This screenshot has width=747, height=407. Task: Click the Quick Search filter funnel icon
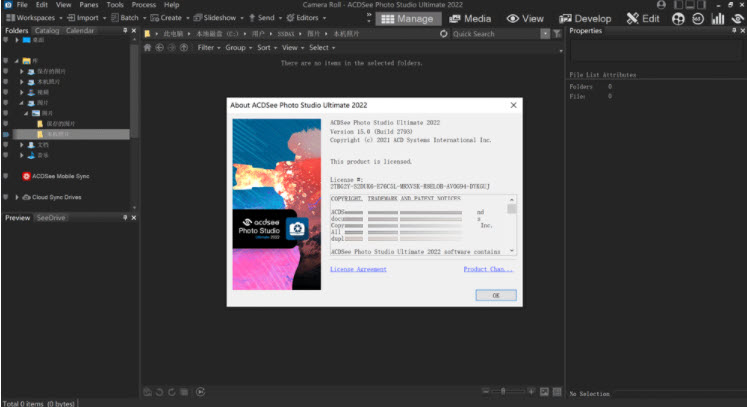[545, 34]
